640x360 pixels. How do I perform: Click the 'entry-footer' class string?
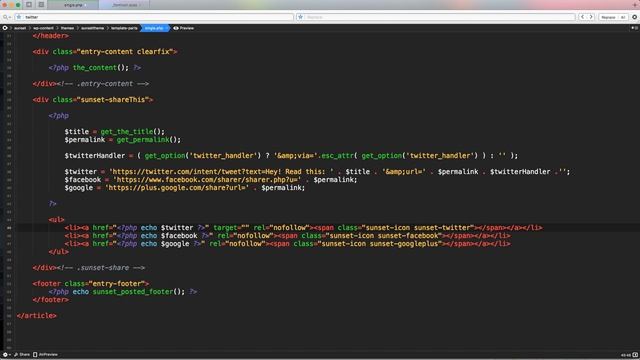pos(117,283)
